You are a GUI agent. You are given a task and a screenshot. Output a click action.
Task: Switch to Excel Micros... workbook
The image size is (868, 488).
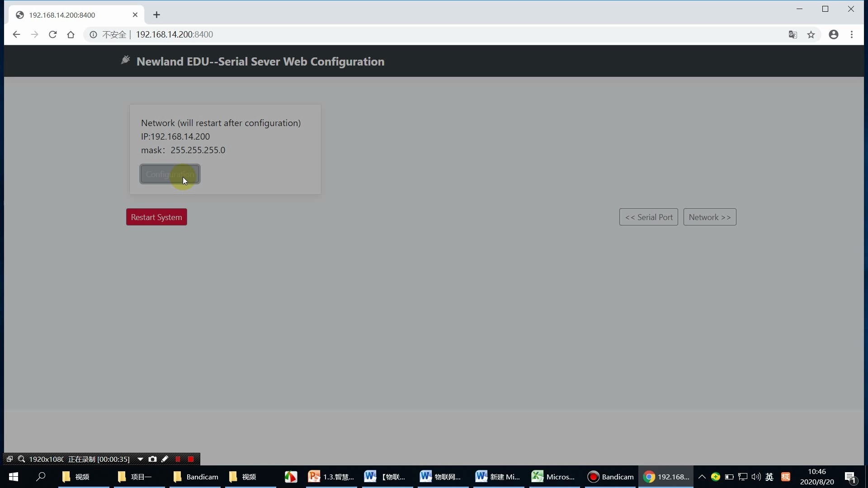click(x=554, y=477)
